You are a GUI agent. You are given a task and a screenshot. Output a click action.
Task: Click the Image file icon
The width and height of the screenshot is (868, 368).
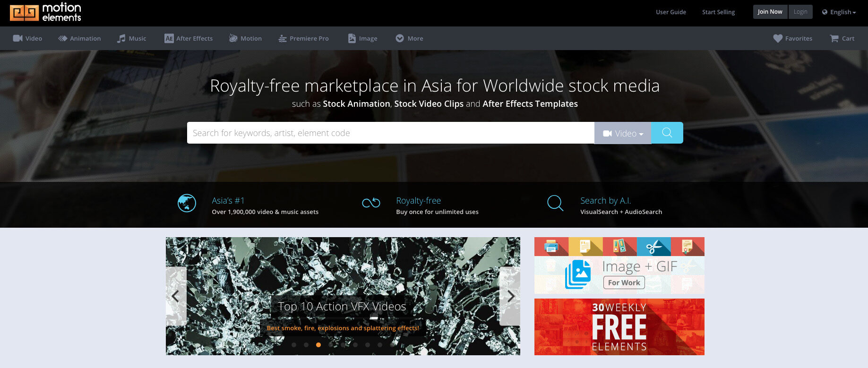pos(352,38)
